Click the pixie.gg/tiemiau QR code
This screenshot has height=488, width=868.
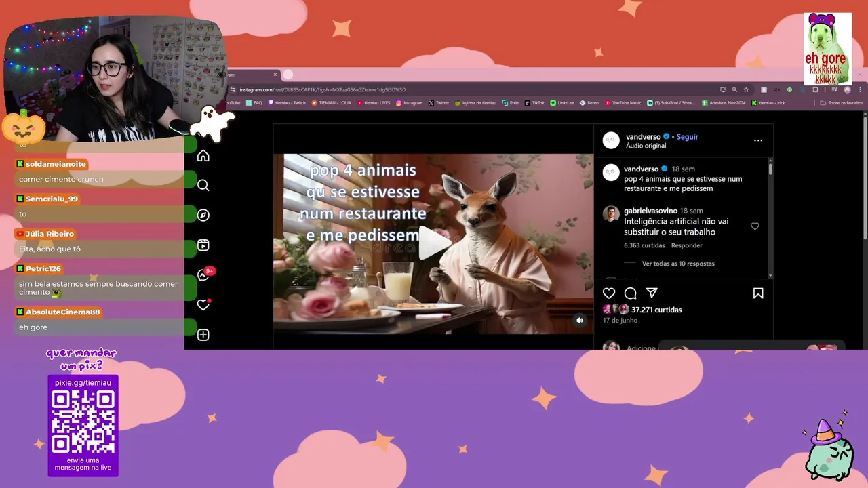tap(83, 422)
